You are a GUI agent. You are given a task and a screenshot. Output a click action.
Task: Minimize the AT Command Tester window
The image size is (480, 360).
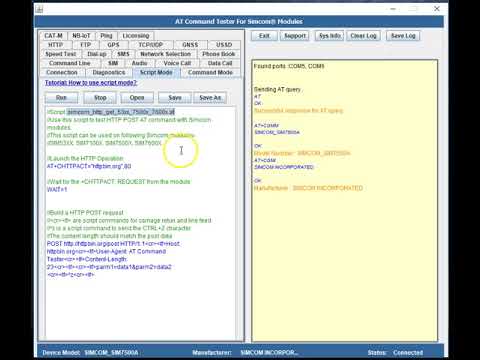click(393, 9)
